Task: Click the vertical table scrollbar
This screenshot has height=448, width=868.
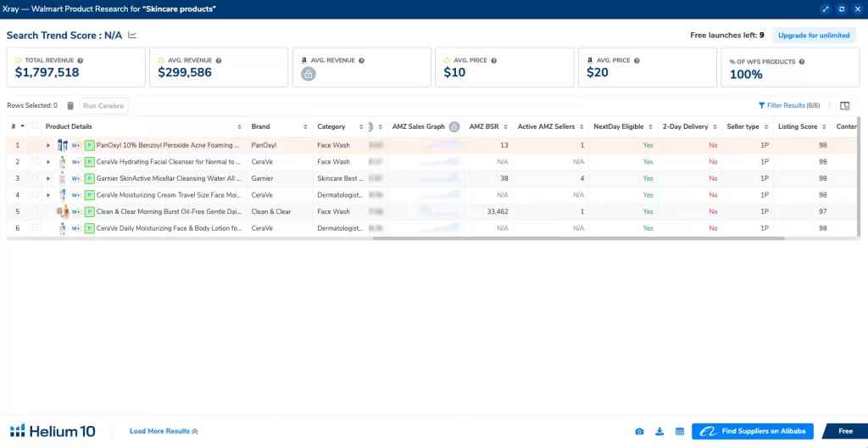Action: 859,177
